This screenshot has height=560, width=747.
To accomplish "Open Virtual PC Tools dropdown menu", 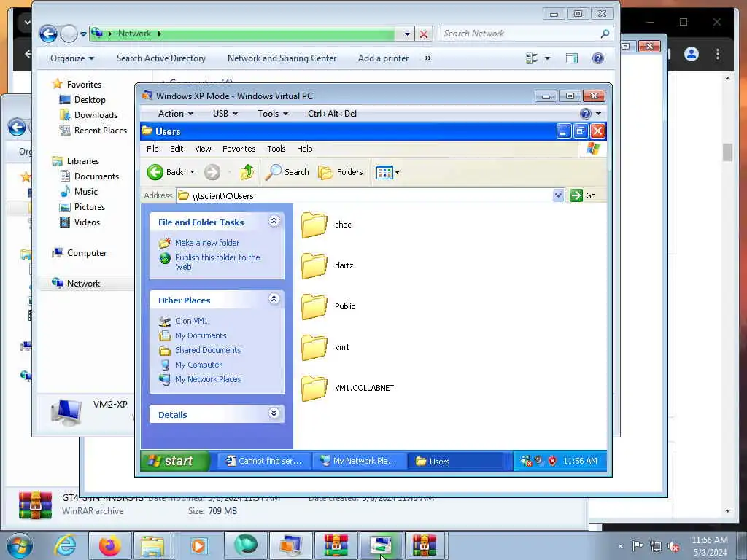I will (x=273, y=113).
